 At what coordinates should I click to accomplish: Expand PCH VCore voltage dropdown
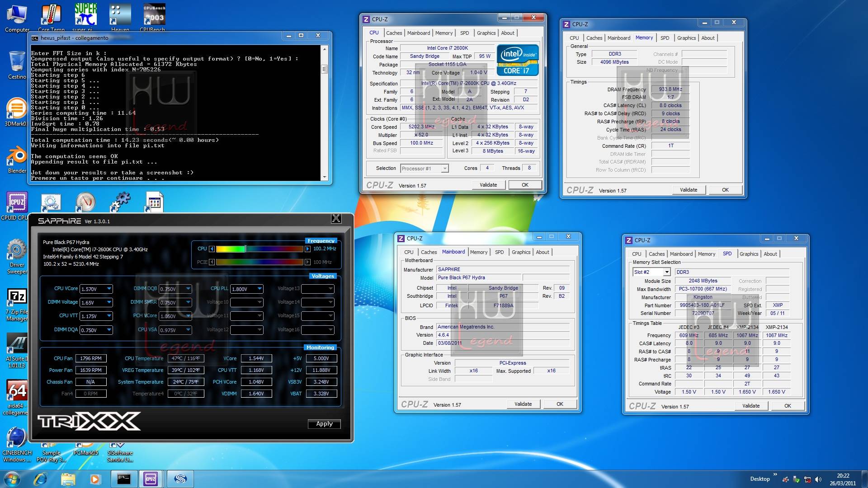(188, 316)
